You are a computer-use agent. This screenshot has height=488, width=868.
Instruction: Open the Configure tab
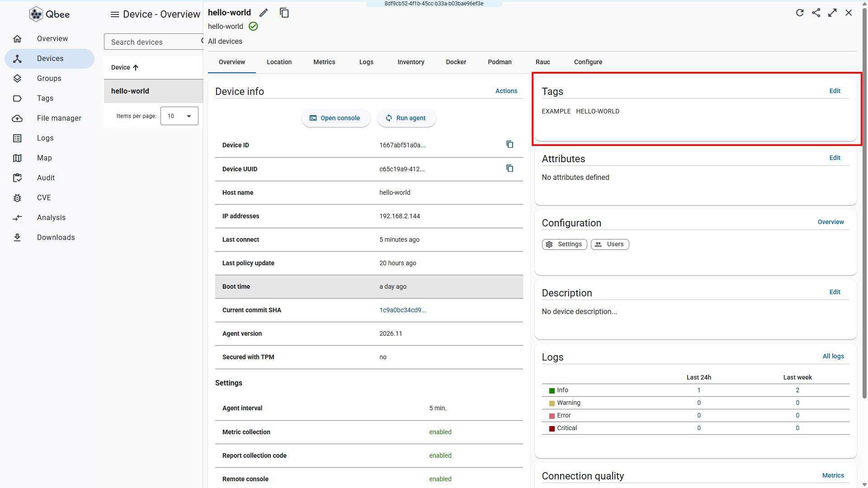(x=588, y=62)
